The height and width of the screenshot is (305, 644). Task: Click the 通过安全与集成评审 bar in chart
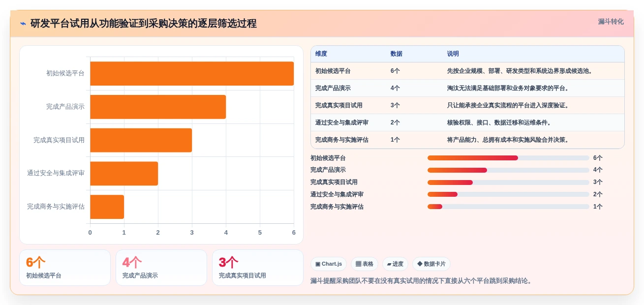[124, 174]
